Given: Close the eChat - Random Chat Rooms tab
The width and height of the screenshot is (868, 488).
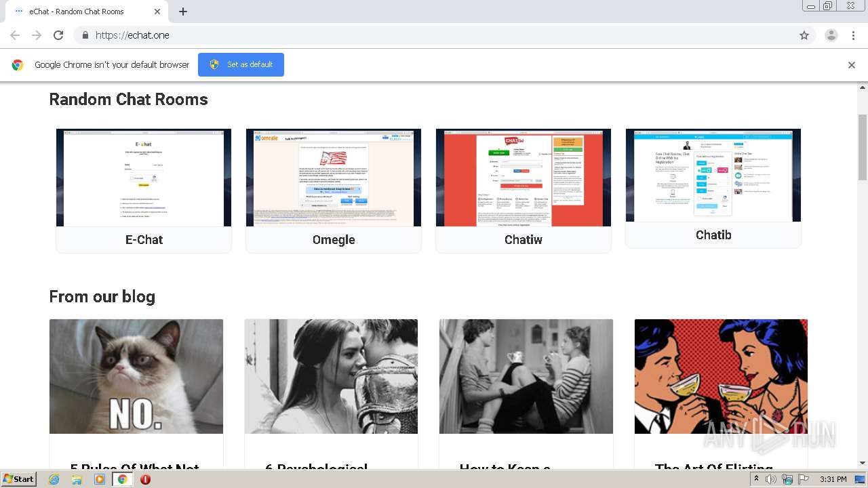Looking at the screenshot, I should 157,12.
